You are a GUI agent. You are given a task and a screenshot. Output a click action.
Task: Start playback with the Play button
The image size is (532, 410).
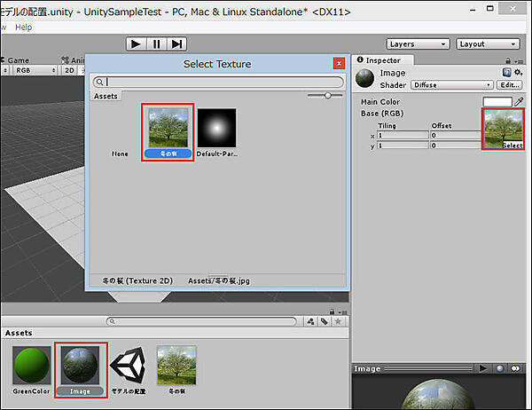pos(137,44)
